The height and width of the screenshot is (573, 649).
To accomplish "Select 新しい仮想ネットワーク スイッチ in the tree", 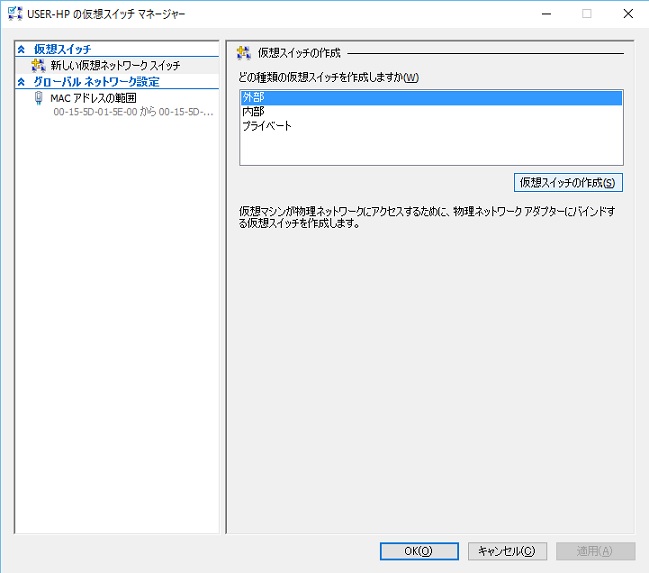I will (115, 65).
